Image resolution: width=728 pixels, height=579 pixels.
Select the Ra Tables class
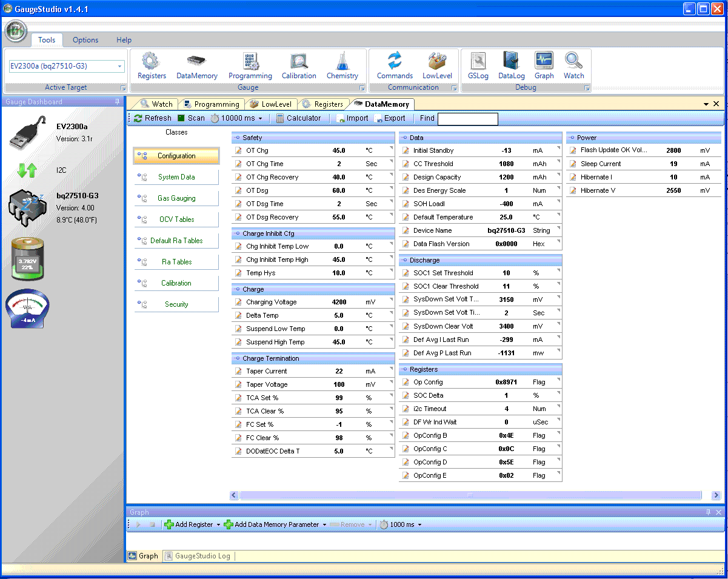(176, 262)
